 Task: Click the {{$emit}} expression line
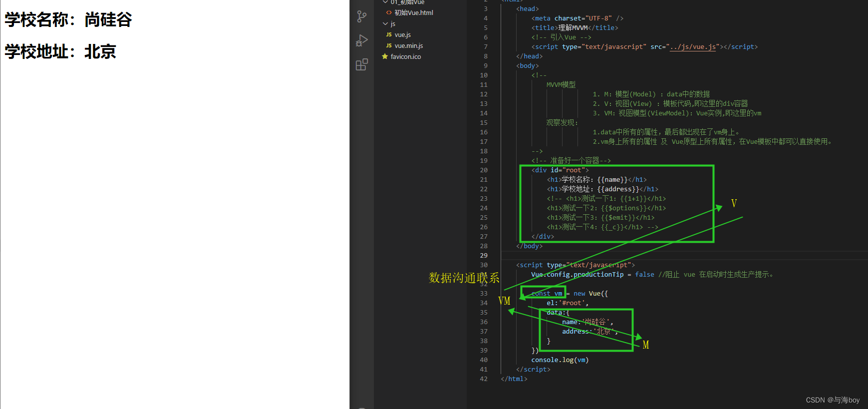click(600, 217)
